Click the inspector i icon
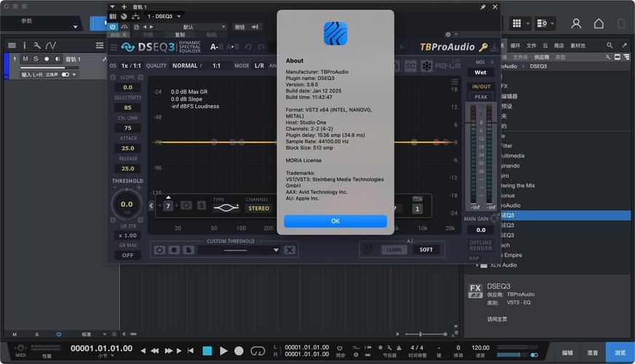 coord(24,45)
